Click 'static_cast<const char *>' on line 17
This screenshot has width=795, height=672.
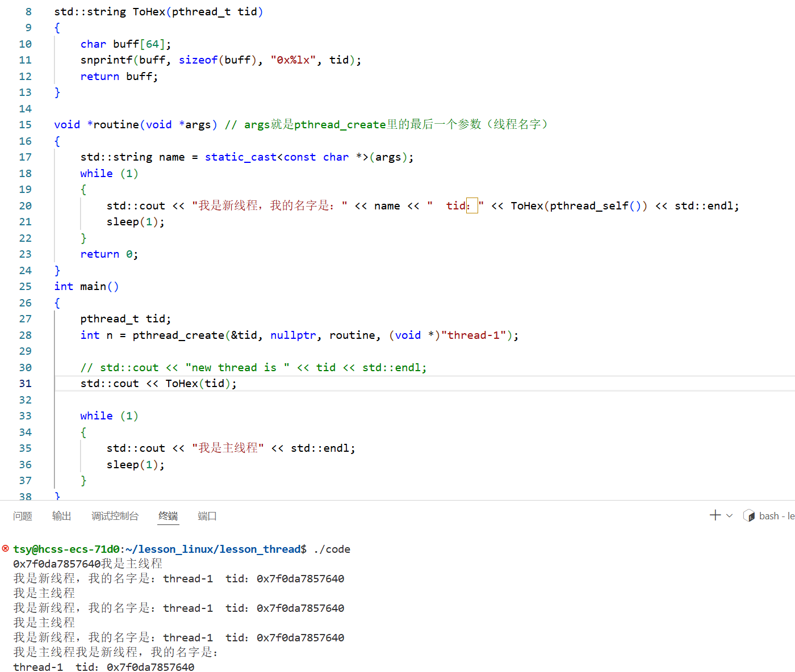coord(286,157)
